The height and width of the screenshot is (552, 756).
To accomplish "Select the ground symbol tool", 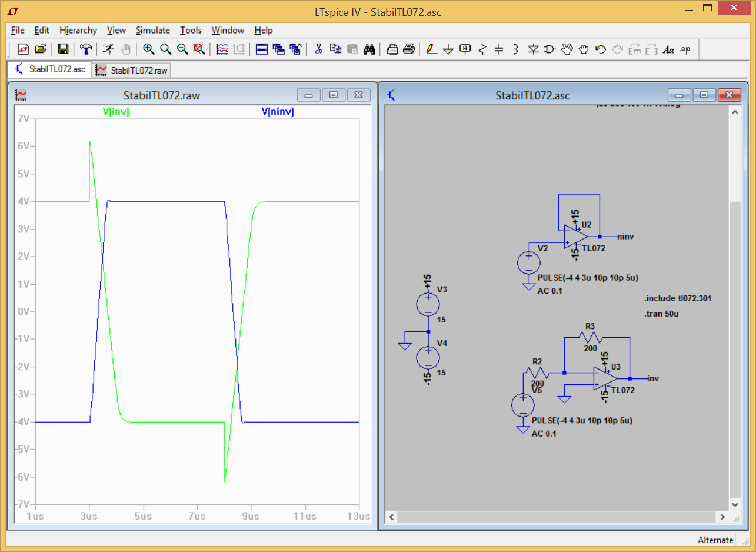I will 448,49.
